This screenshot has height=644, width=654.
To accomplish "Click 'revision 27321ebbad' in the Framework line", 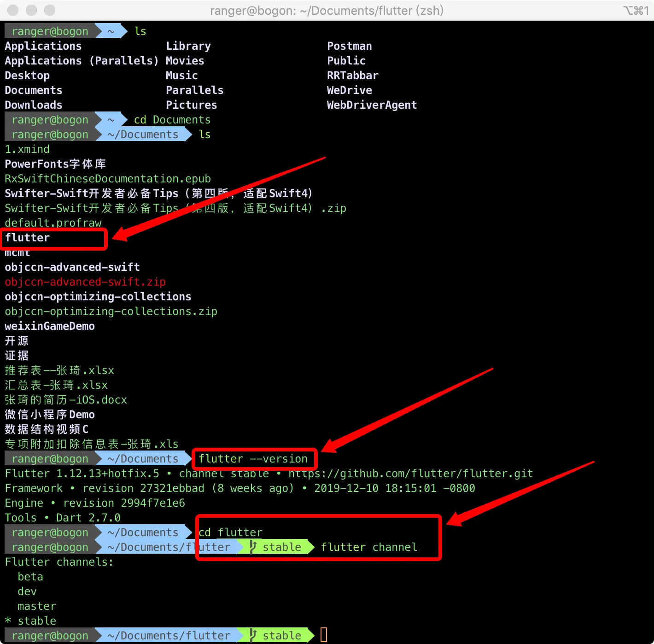I will click(143, 488).
